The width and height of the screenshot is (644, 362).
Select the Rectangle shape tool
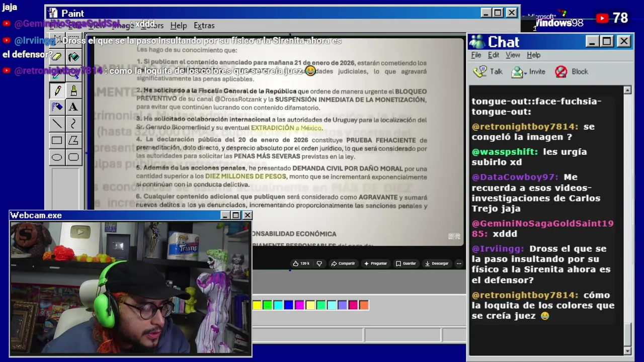click(57, 141)
